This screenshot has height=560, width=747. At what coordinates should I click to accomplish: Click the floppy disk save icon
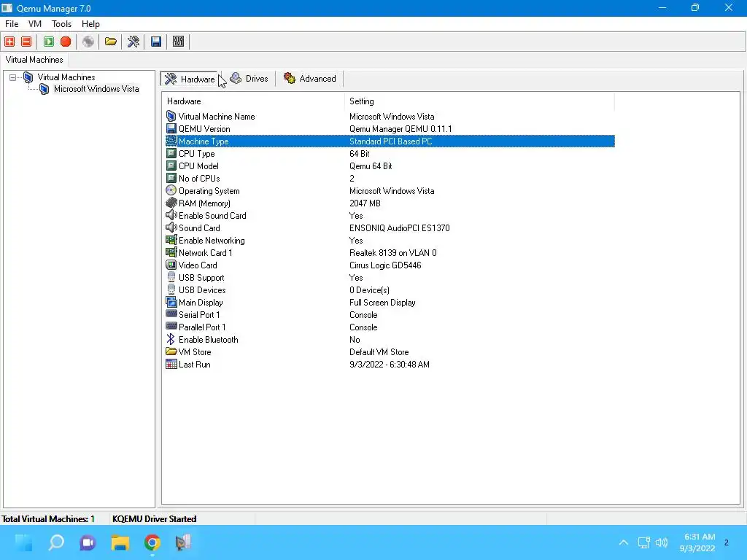click(x=156, y=42)
